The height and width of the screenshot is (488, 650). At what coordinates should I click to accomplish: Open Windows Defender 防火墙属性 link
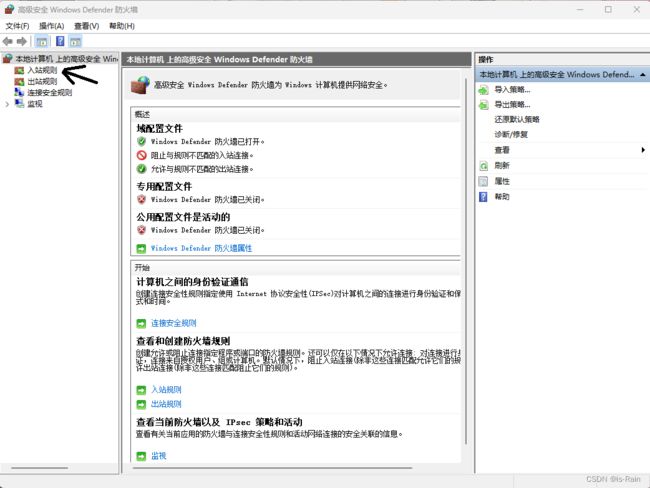[x=201, y=248]
